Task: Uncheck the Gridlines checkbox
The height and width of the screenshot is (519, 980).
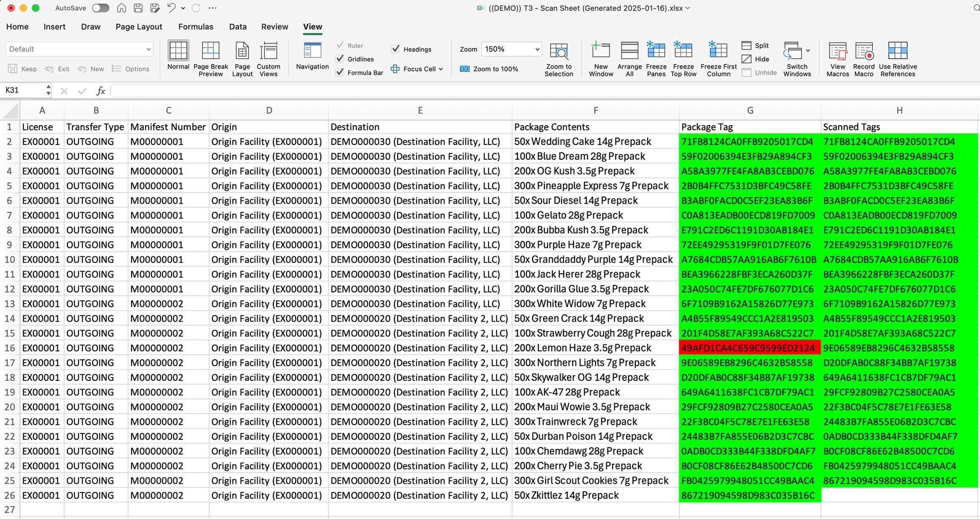Action: point(340,59)
